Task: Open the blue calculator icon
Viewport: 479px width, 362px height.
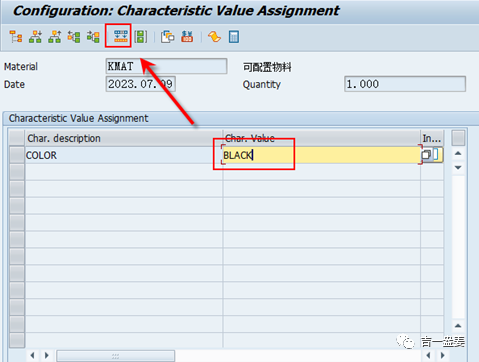Action: 234,36
